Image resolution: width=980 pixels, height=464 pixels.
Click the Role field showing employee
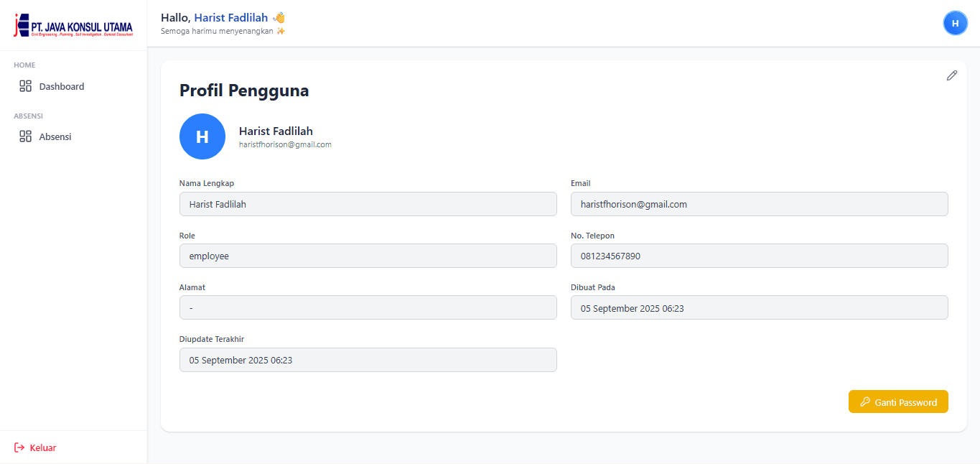[368, 256]
